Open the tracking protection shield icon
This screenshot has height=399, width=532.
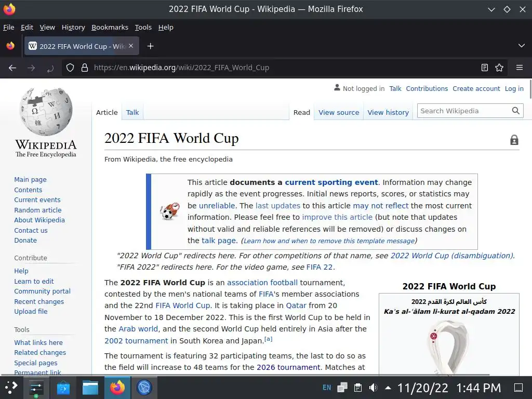[70, 68]
